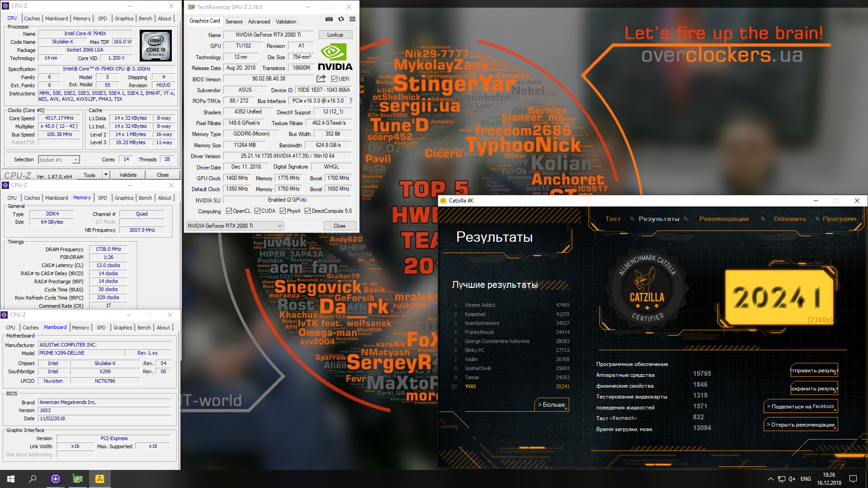Open the Рекомендации tab in Catzilla

click(x=724, y=219)
